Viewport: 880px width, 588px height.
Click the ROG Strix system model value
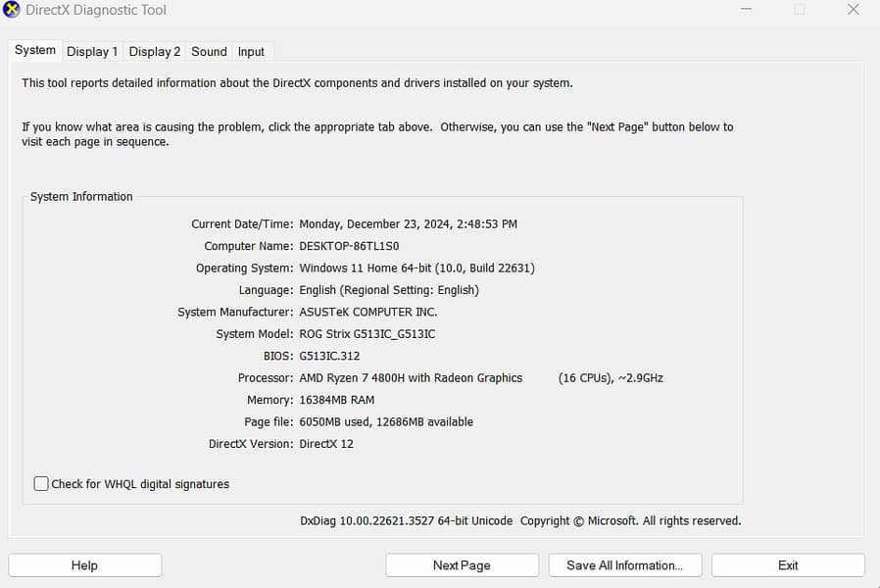(x=367, y=334)
